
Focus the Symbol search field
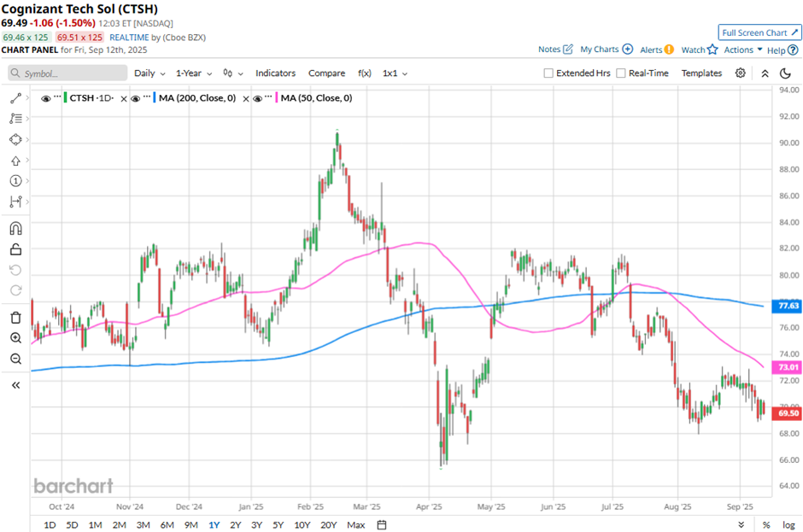(x=67, y=73)
